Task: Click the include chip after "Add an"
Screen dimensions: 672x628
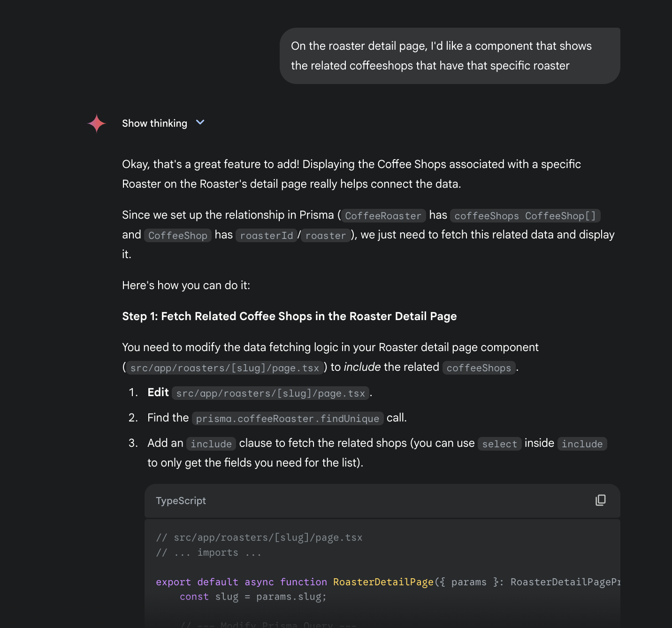Action: click(211, 444)
